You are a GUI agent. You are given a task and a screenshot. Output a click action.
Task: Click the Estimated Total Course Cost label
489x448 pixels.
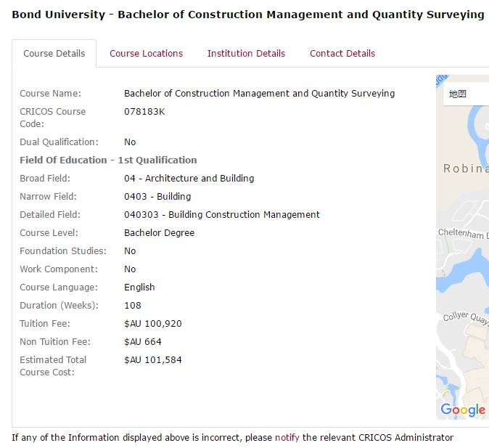[x=53, y=366]
